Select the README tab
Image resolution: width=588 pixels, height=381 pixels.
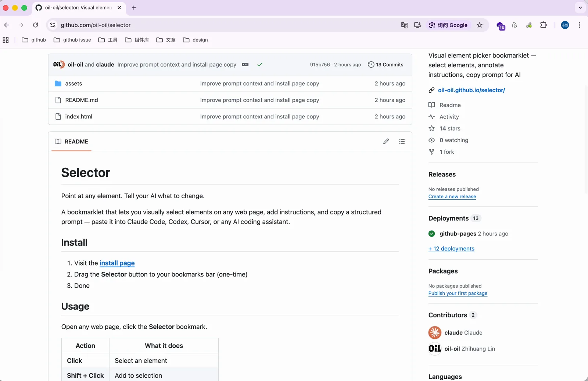(72, 141)
